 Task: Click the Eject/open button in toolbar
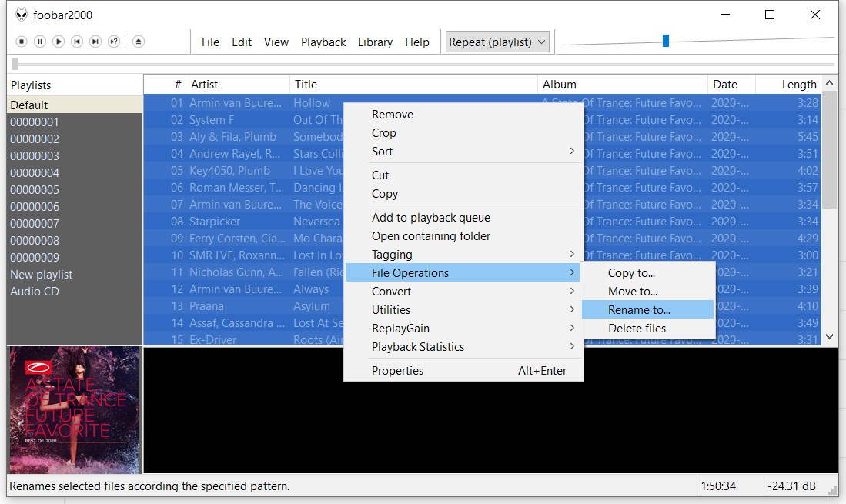139,42
